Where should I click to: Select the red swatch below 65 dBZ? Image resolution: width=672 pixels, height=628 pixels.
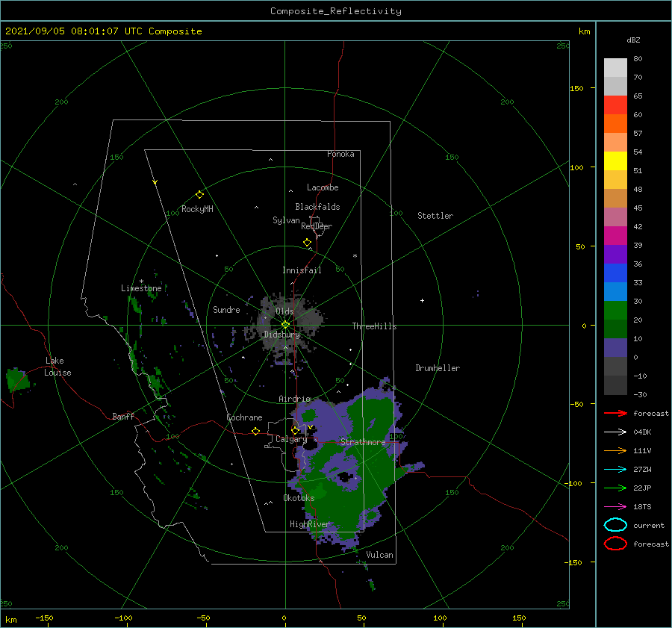point(615,105)
